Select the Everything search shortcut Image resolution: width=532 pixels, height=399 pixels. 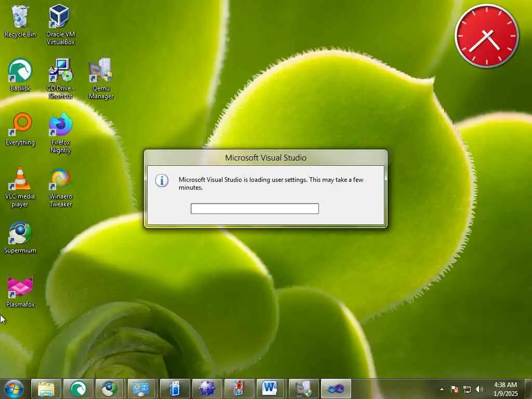click(20, 129)
